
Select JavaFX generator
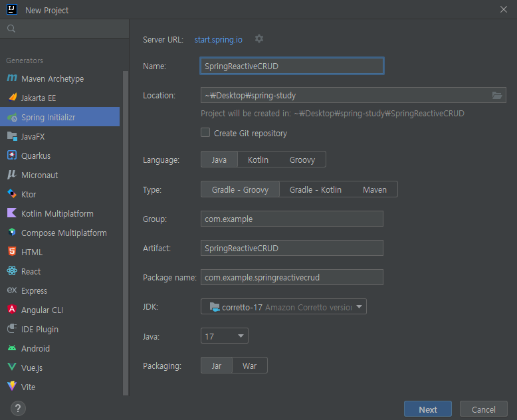point(60,136)
